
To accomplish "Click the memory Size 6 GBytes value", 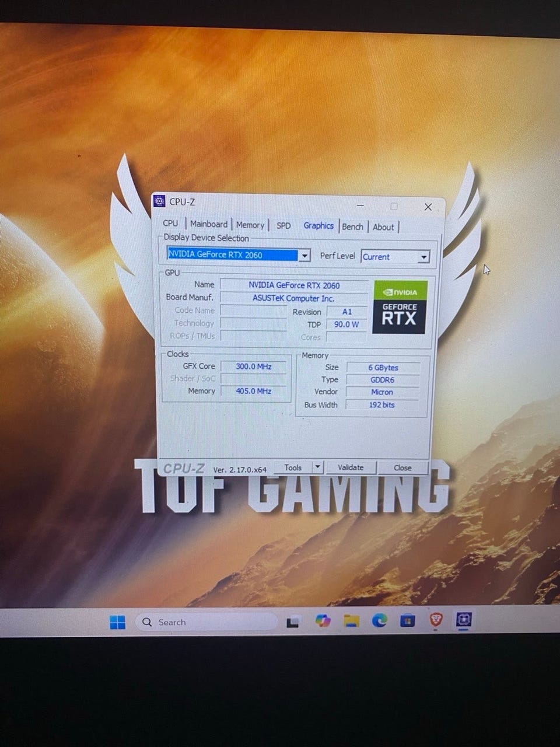I will (383, 368).
